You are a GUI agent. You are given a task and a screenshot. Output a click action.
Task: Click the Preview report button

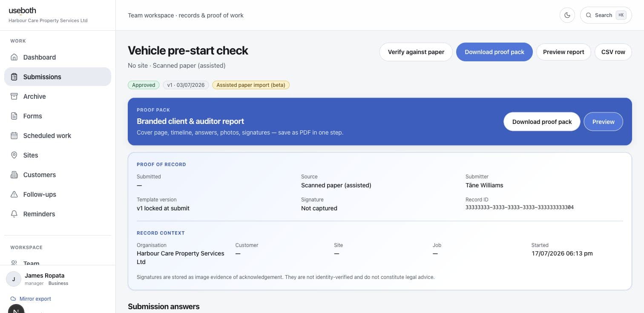click(x=563, y=52)
